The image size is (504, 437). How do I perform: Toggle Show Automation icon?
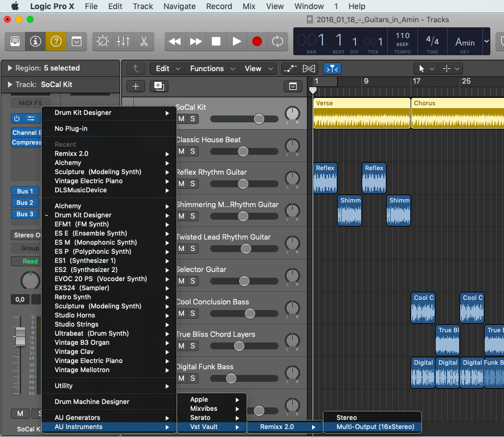[290, 69]
